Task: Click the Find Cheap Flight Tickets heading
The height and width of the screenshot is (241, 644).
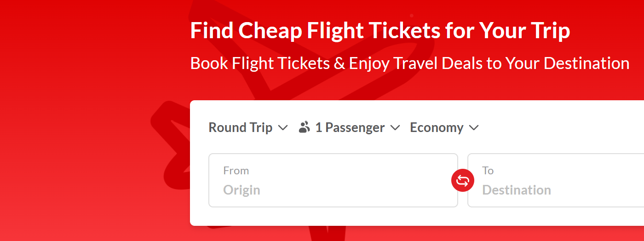Action: (x=380, y=31)
